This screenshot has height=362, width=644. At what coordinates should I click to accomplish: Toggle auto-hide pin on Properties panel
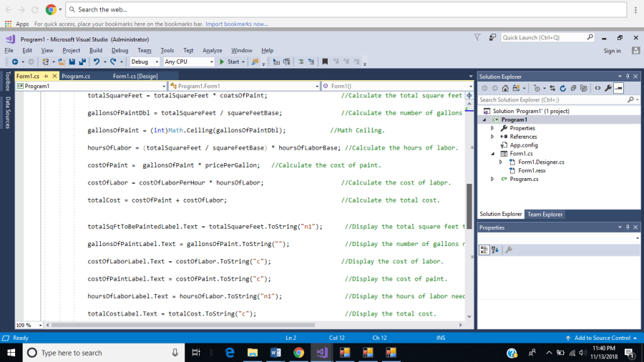(x=628, y=228)
